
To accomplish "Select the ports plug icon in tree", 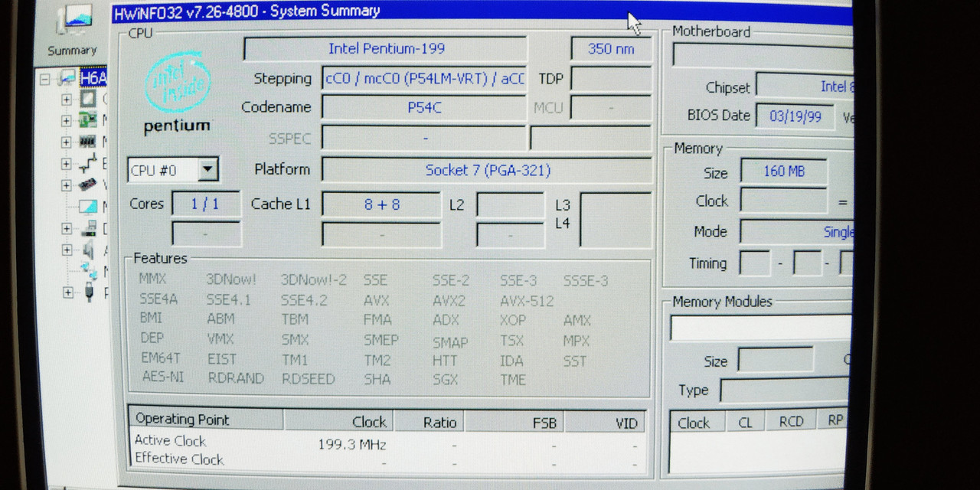I will (x=89, y=292).
